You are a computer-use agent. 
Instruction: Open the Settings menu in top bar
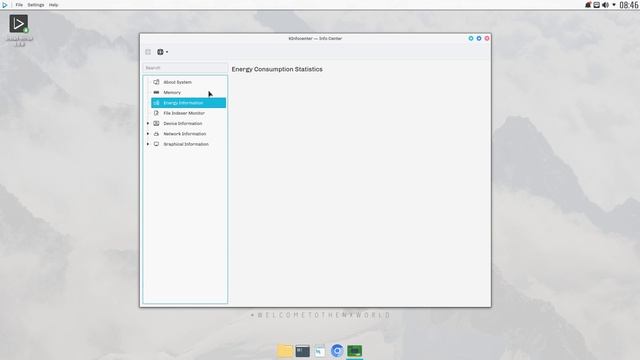tap(36, 5)
